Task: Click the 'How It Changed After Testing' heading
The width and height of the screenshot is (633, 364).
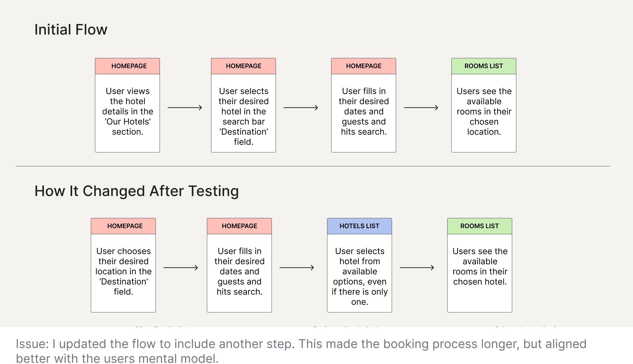Action: [137, 191]
